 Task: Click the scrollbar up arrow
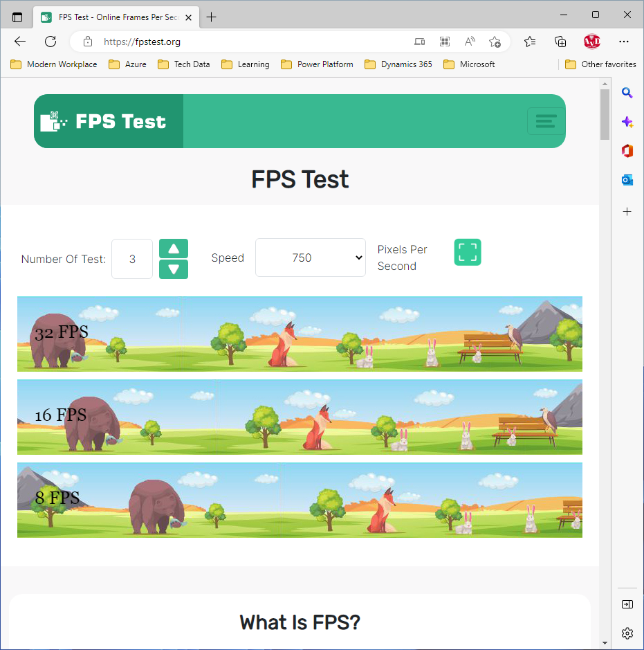click(x=605, y=84)
